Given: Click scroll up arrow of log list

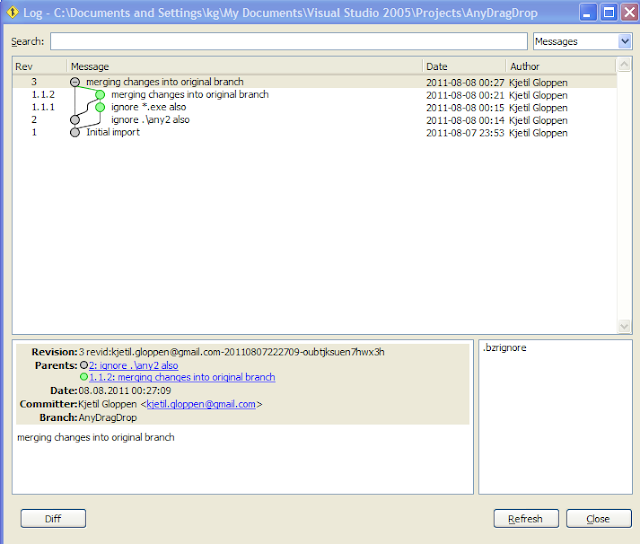Looking at the screenshot, I should [624, 64].
